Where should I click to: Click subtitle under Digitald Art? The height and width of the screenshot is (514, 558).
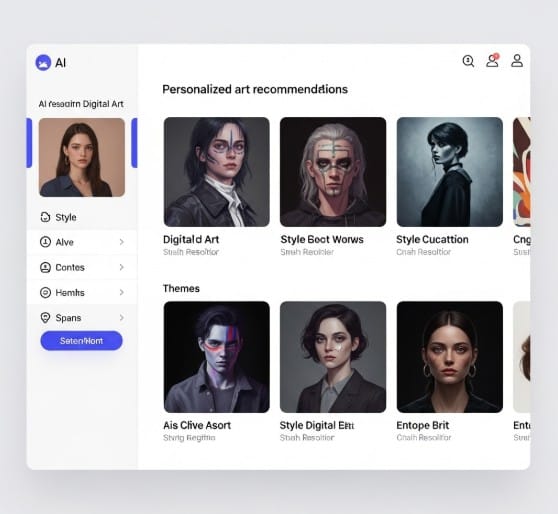point(191,252)
